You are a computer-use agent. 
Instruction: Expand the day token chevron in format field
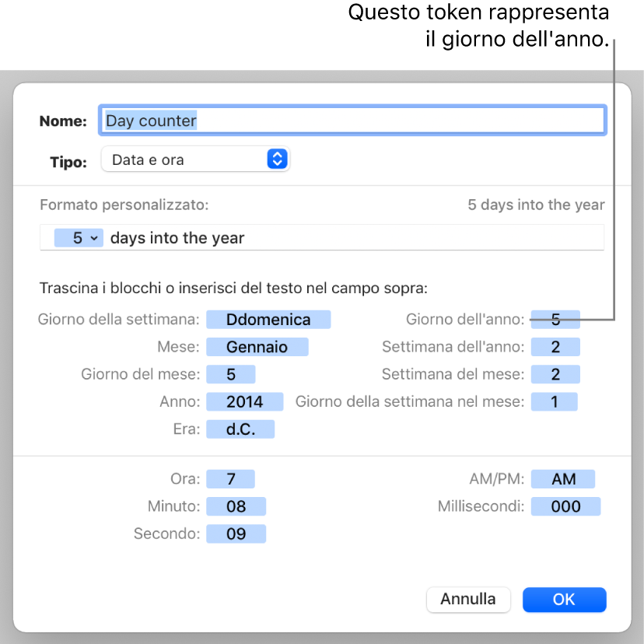[x=94, y=239]
